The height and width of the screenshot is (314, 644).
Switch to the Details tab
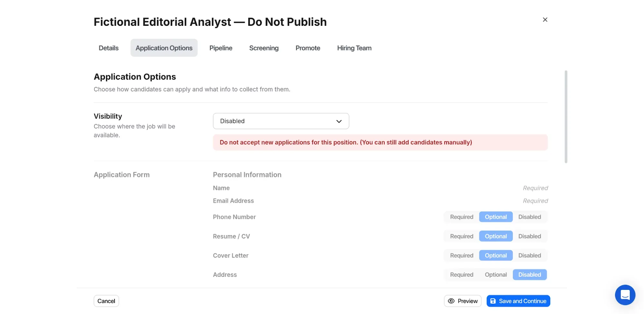click(x=109, y=48)
